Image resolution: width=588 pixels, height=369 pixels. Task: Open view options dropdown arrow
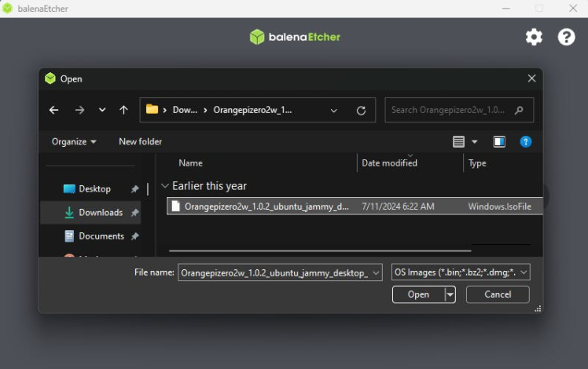pos(474,141)
